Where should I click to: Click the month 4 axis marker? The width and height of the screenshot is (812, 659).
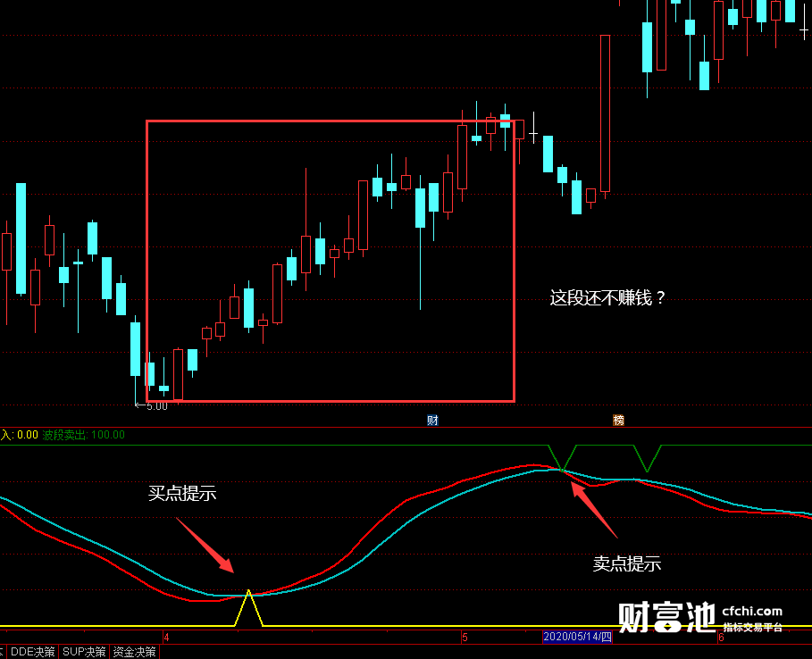point(166,638)
